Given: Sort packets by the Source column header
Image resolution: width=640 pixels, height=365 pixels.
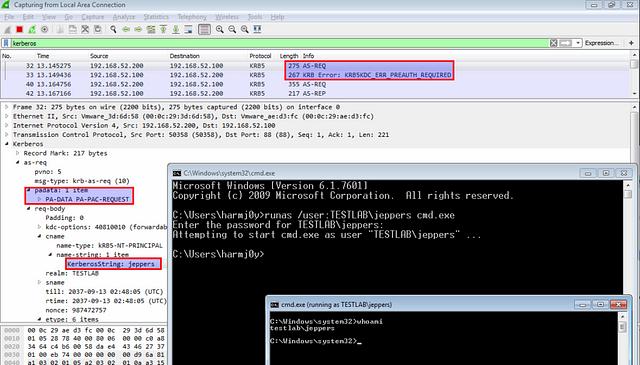Looking at the screenshot, I should coord(99,56).
